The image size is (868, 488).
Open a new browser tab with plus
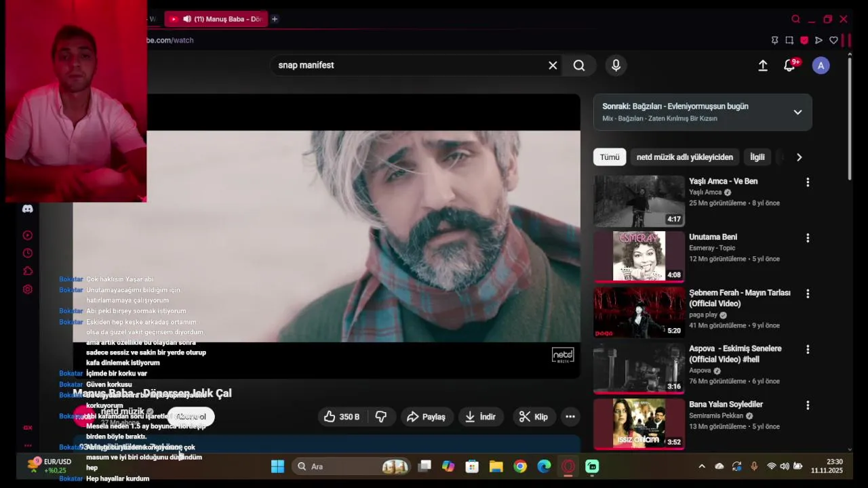(x=275, y=19)
